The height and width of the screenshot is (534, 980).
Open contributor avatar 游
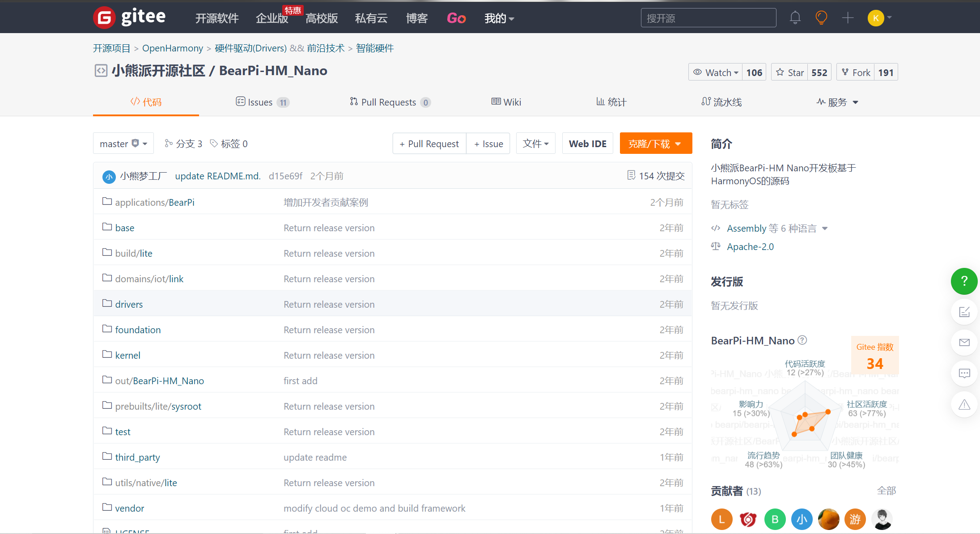pos(855,519)
